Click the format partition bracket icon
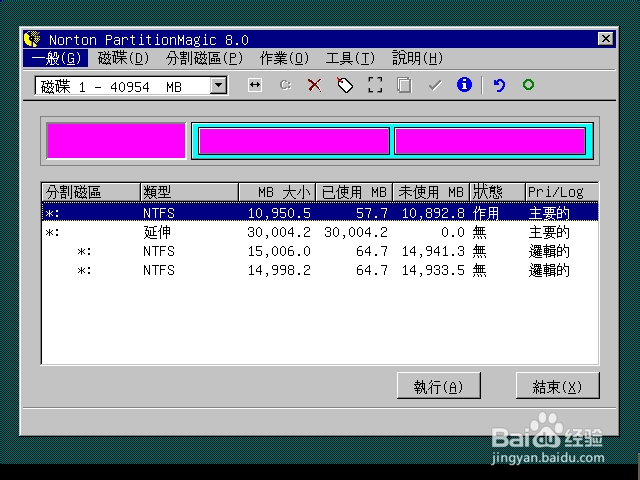Viewport: 640px width, 480px height. (x=375, y=85)
